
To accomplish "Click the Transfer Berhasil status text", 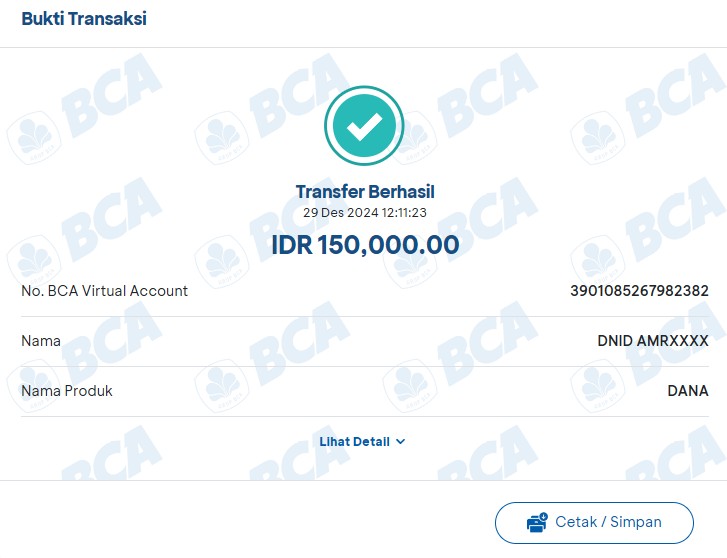I will point(364,192).
